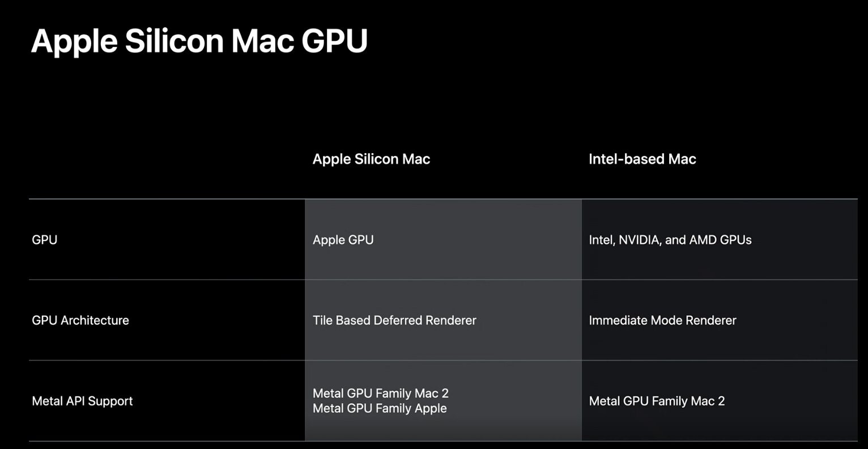This screenshot has width=868, height=449.
Task: Select the 'Metal API Support' row label
Action: (x=82, y=401)
